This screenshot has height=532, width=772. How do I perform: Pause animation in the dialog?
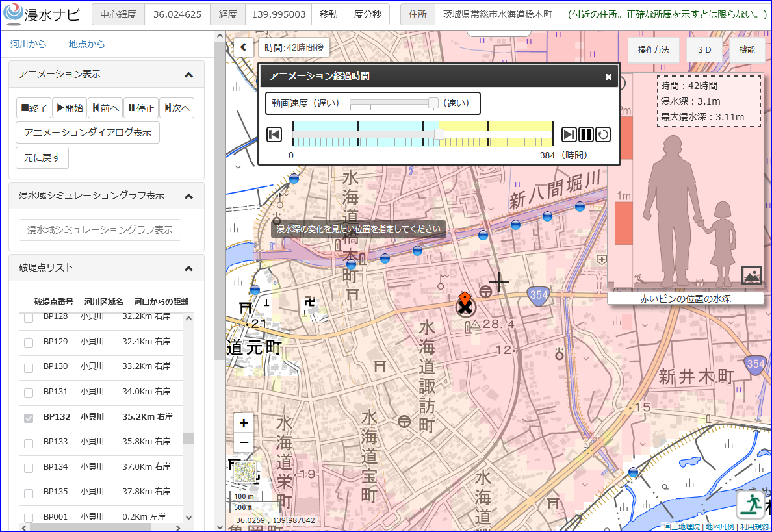tap(586, 134)
